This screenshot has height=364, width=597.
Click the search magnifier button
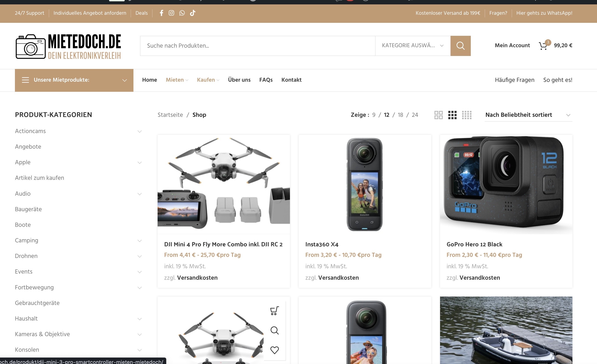(460, 46)
